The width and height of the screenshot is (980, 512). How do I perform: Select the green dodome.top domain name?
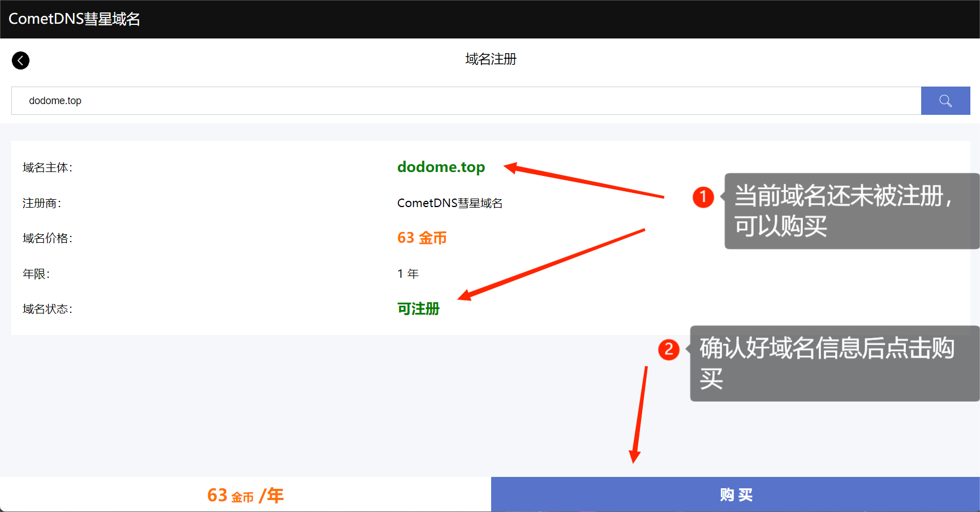point(441,167)
